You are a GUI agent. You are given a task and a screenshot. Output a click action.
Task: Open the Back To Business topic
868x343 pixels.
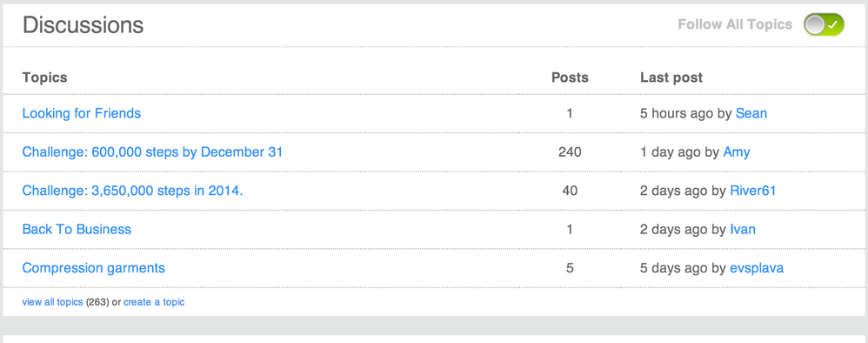[77, 230]
